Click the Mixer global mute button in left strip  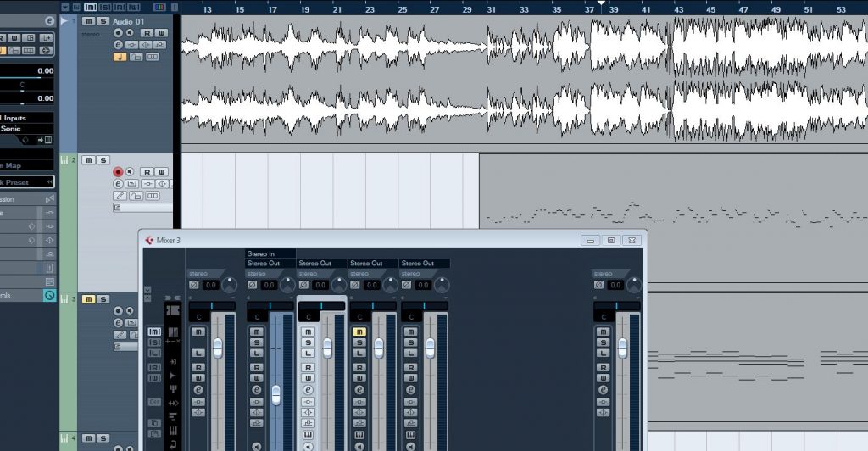[x=154, y=331]
